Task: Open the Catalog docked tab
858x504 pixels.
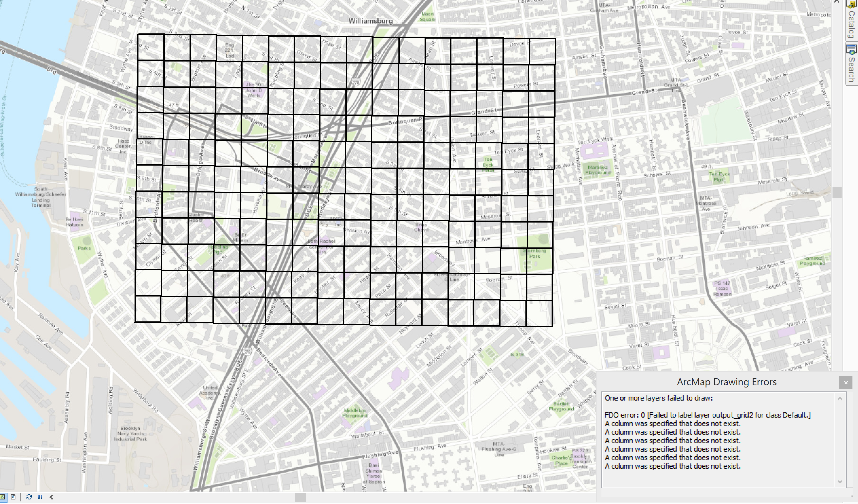Action: [851, 24]
